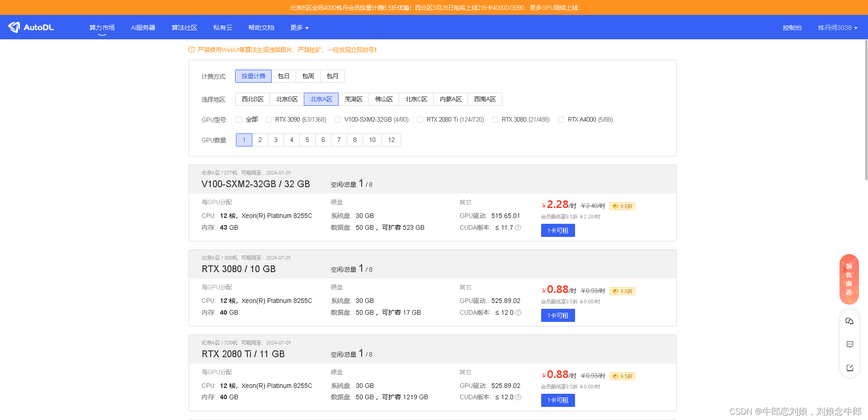Choose the 佛山区 region

[384, 99]
